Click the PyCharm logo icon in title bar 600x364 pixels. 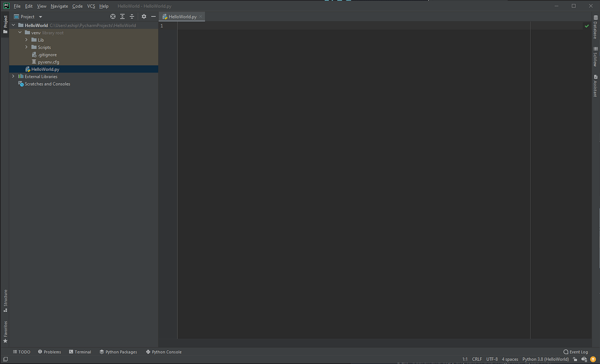(6, 6)
